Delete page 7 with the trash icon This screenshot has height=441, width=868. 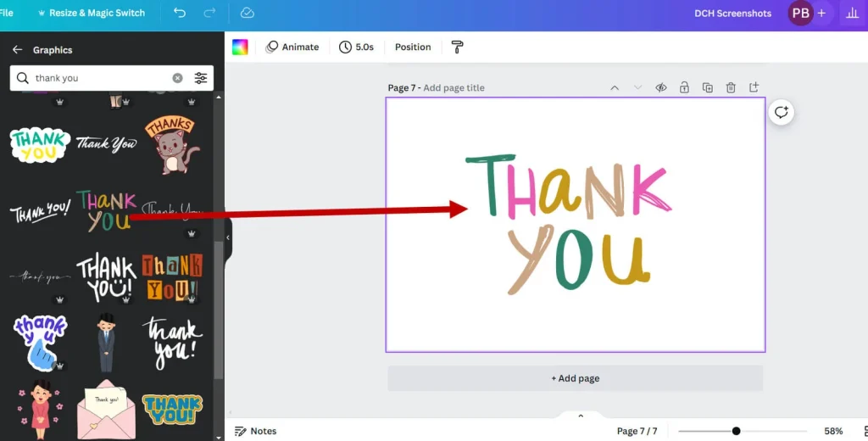tap(730, 87)
